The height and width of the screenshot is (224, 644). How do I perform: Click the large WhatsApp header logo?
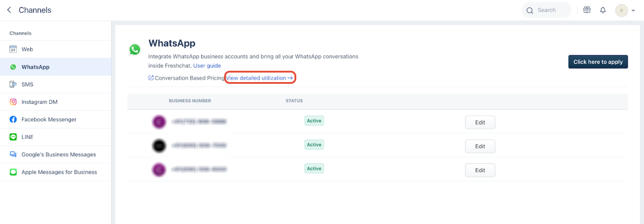pyautogui.click(x=134, y=49)
